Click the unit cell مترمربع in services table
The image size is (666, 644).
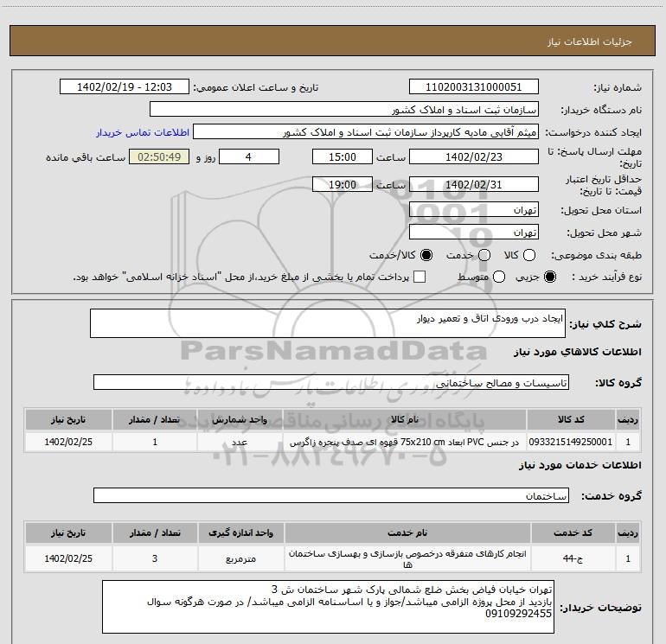240,558
